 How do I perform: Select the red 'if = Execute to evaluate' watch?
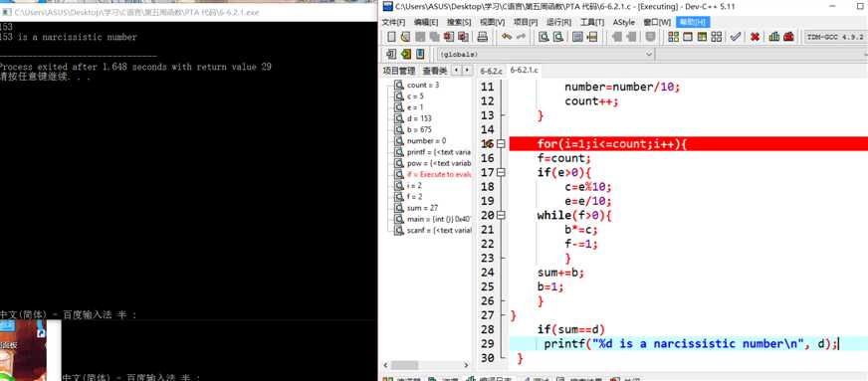[439, 174]
